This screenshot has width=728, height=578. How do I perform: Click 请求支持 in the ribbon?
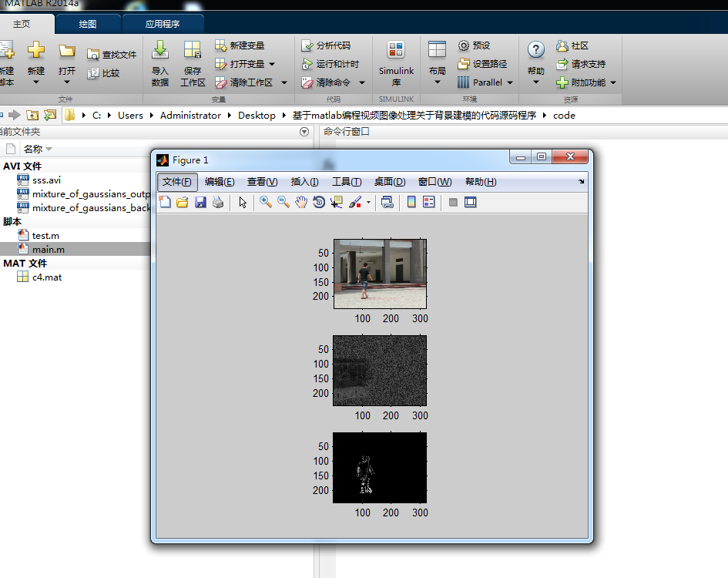(581, 64)
